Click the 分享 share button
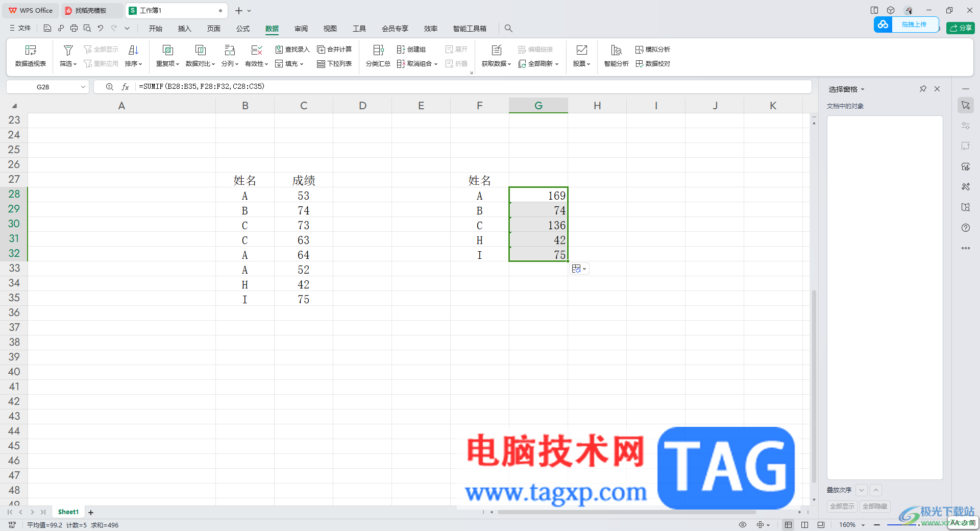 (x=961, y=28)
